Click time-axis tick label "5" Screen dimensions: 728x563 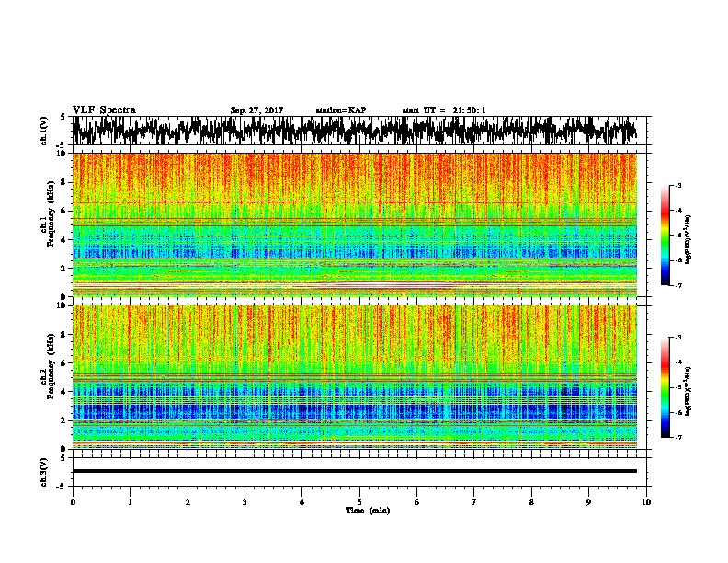pos(359,502)
